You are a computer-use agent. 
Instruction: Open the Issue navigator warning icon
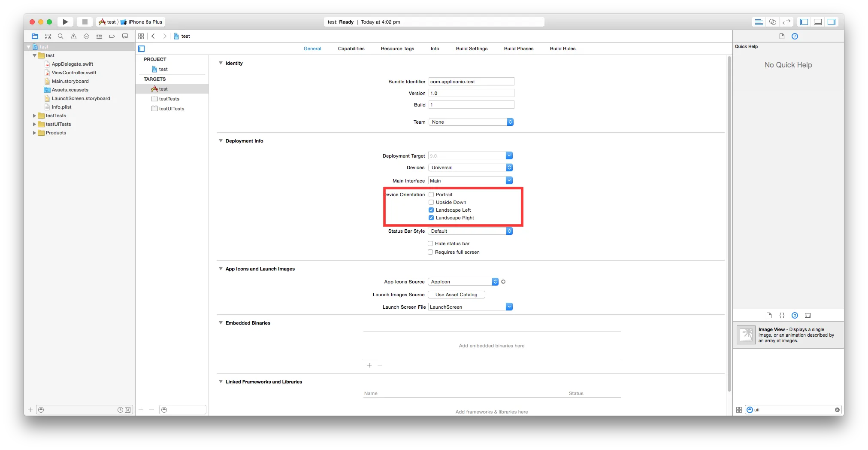[x=73, y=36]
